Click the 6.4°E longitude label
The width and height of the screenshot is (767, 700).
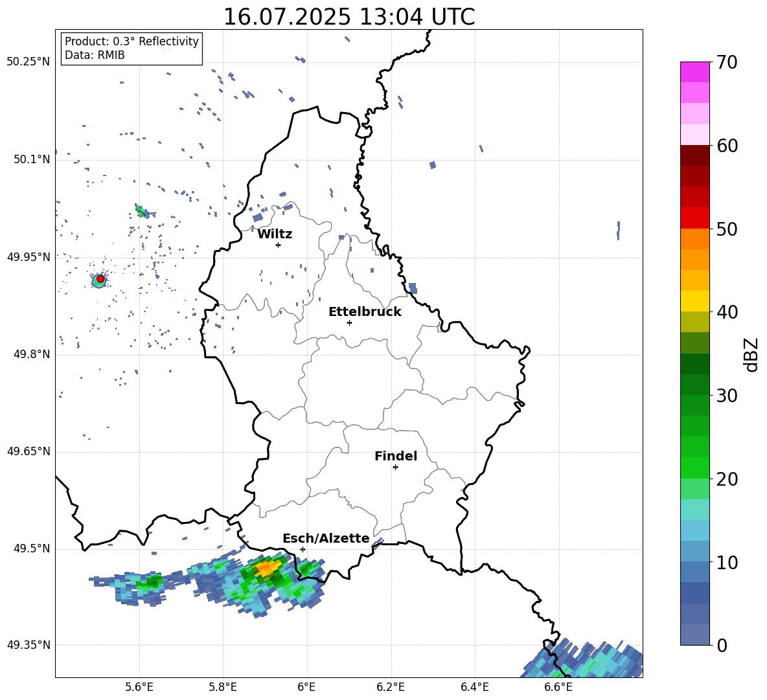(x=474, y=687)
